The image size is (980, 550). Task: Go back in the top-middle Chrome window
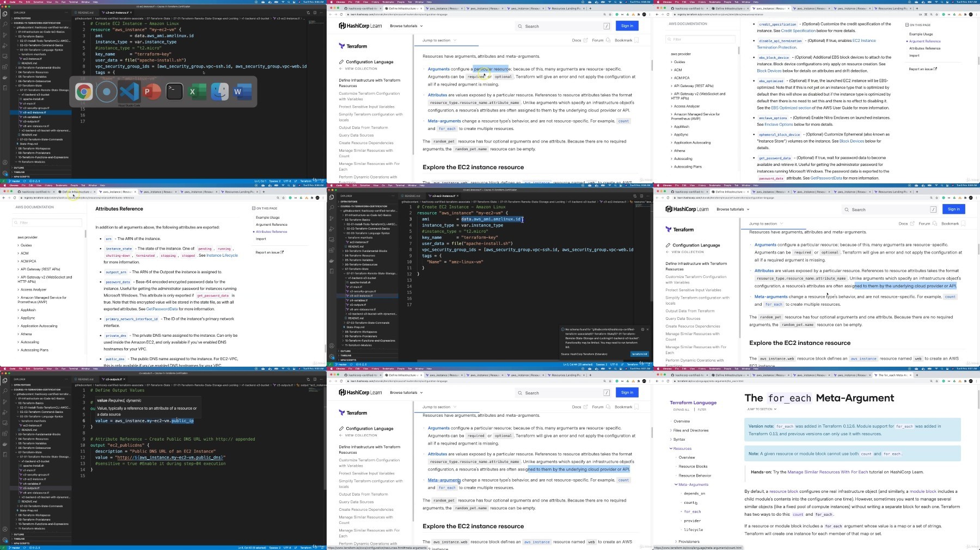(x=330, y=15)
